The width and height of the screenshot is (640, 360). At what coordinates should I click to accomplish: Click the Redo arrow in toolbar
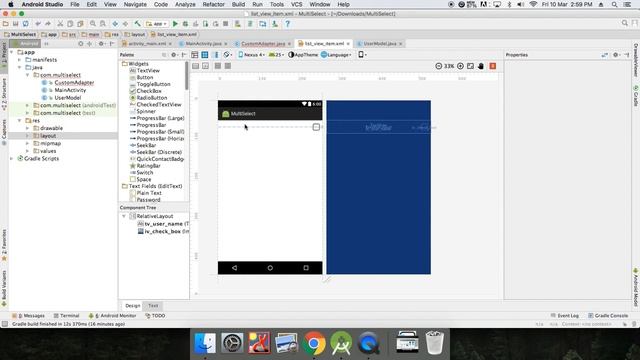(48, 24)
